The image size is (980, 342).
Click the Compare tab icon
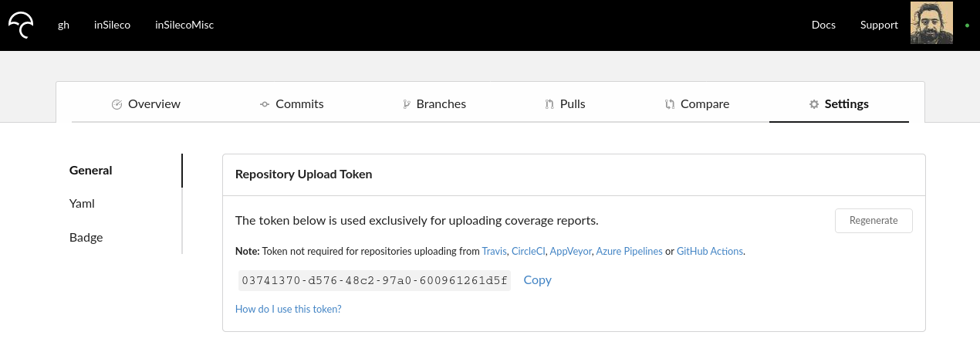[670, 104]
